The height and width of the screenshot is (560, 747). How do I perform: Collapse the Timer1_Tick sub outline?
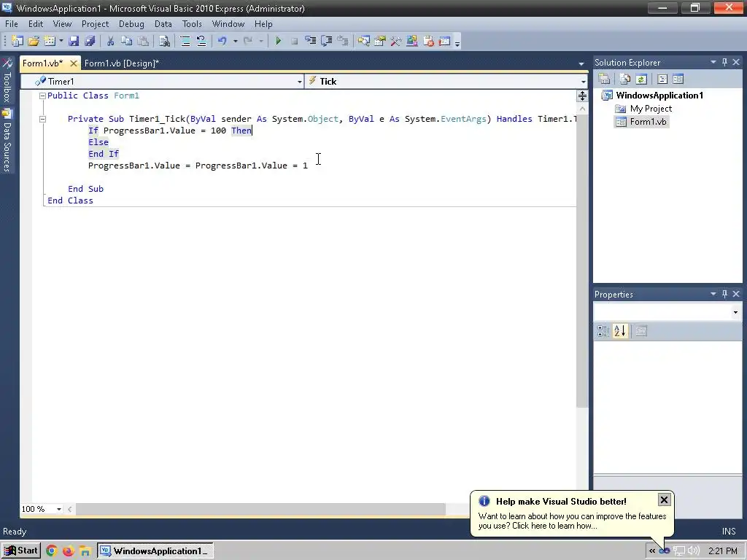coord(42,119)
